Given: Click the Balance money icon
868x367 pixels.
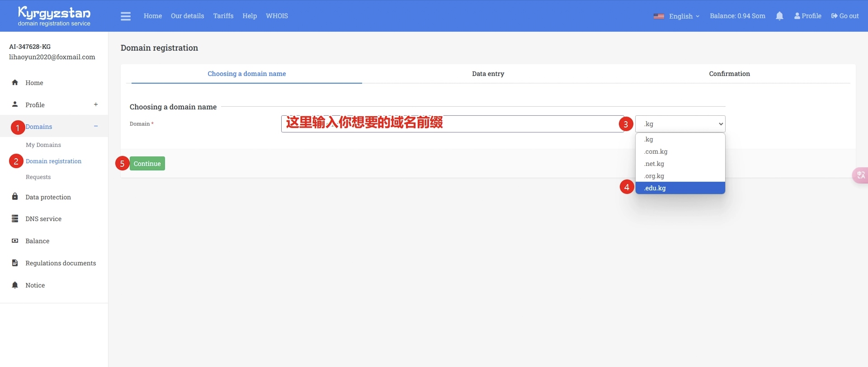Looking at the screenshot, I should [x=15, y=240].
